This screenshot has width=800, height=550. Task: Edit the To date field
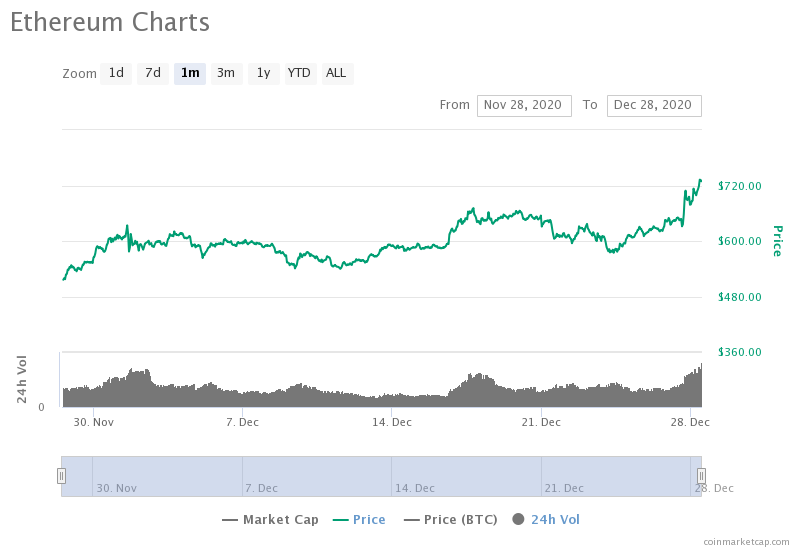pos(654,106)
